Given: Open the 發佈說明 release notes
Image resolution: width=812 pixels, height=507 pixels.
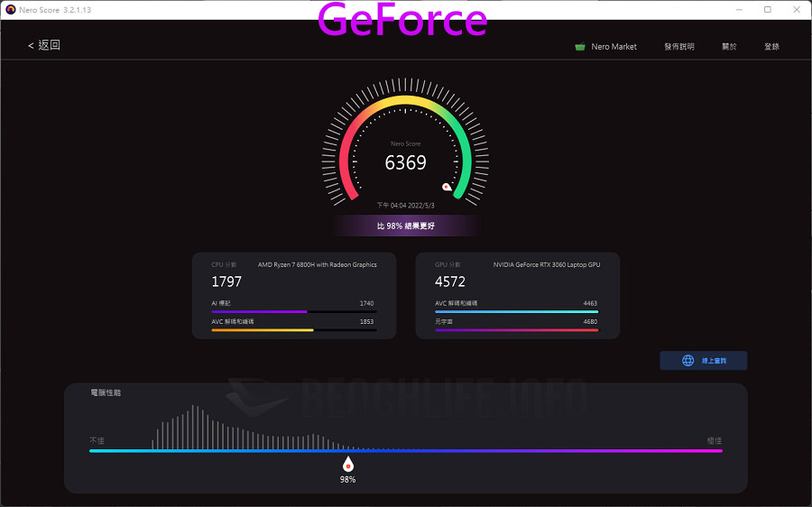Looking at the screenshot, I should coord(679,47).
